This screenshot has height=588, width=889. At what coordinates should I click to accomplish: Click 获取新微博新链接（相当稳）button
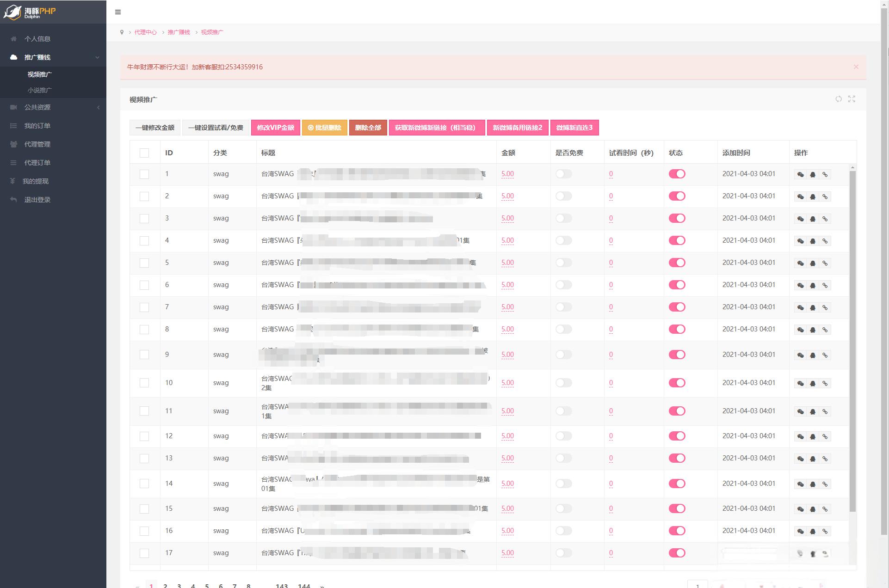437,128
